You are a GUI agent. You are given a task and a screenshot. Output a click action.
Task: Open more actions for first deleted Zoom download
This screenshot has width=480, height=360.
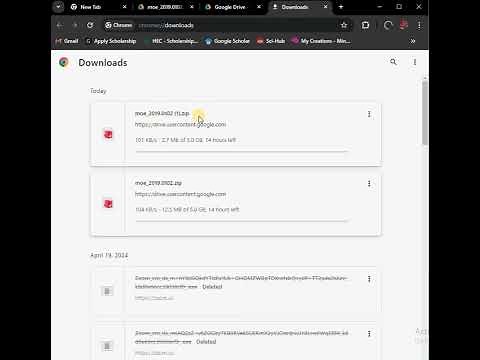[369, 279]
